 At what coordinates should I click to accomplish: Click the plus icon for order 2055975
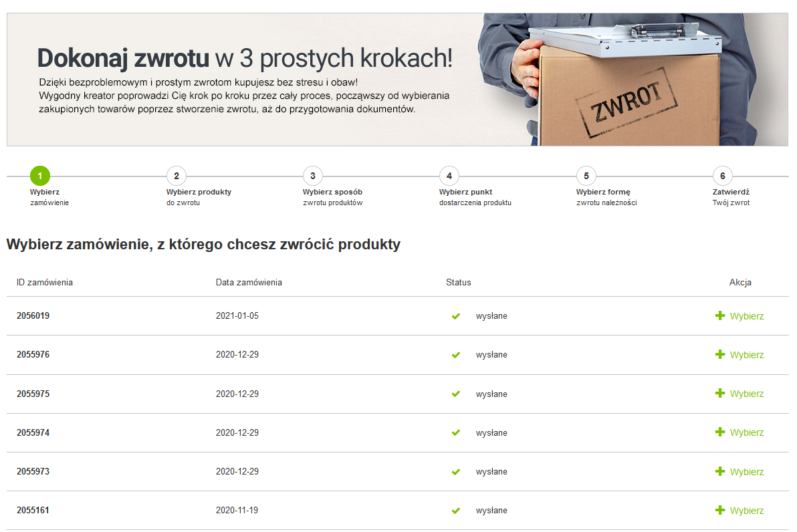(720, 393)
